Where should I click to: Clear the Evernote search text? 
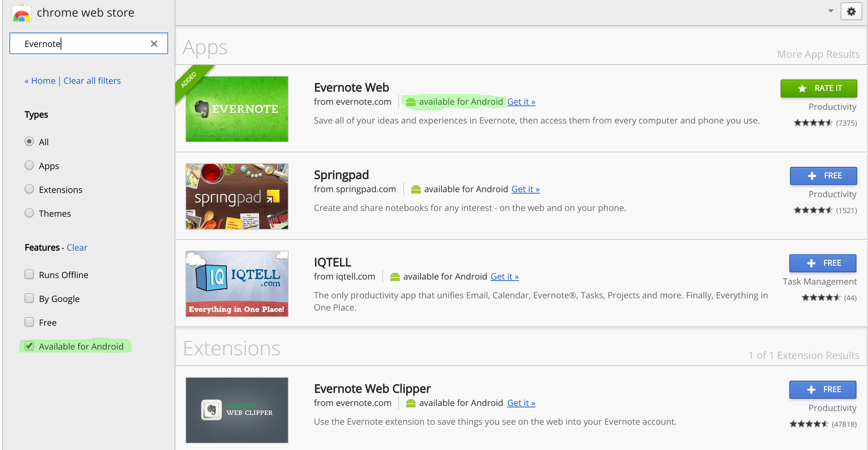[x=154, y=44]
